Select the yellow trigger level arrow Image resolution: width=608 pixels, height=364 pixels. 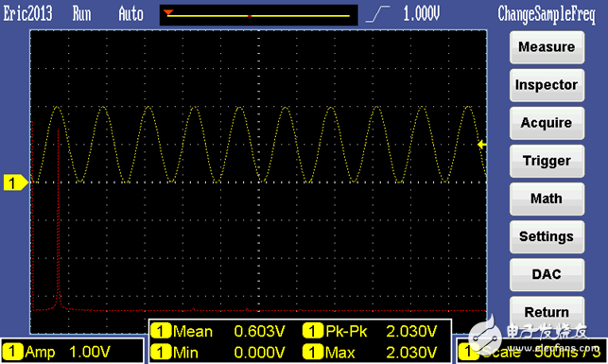tap(481, 145)
